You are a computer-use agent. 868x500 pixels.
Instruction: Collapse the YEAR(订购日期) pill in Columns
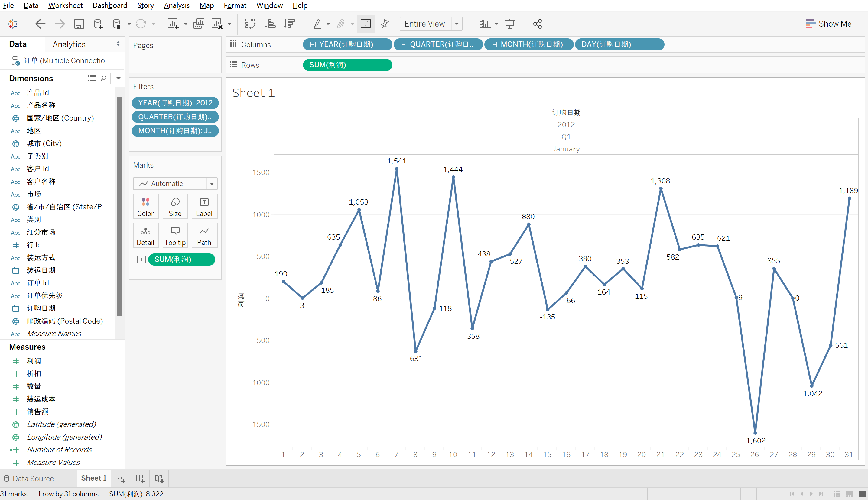pyautogui.click(x=313, y=44)
